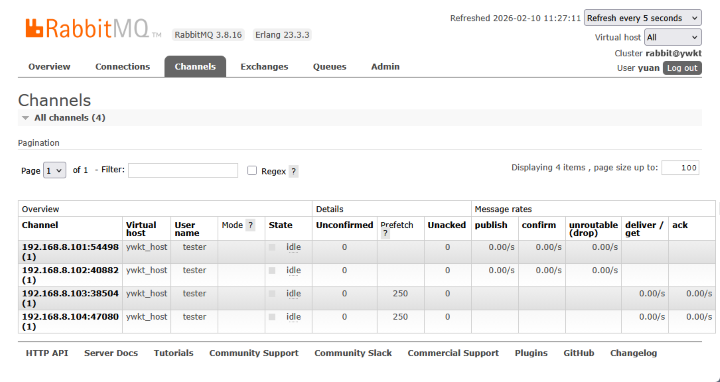The image size is (720, 382).
Task: Open the Tutorials link
Action: coord(174,353)
